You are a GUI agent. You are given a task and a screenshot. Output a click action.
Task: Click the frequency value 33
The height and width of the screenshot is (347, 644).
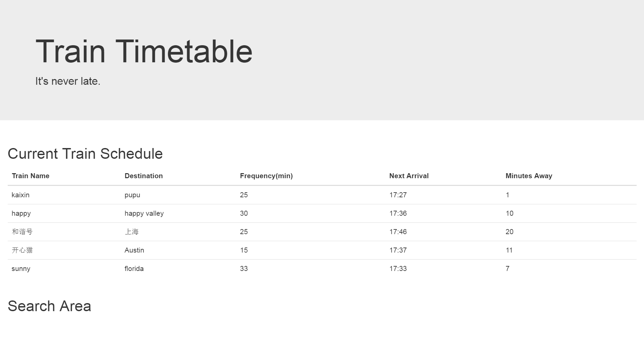(x=244, y=269)
